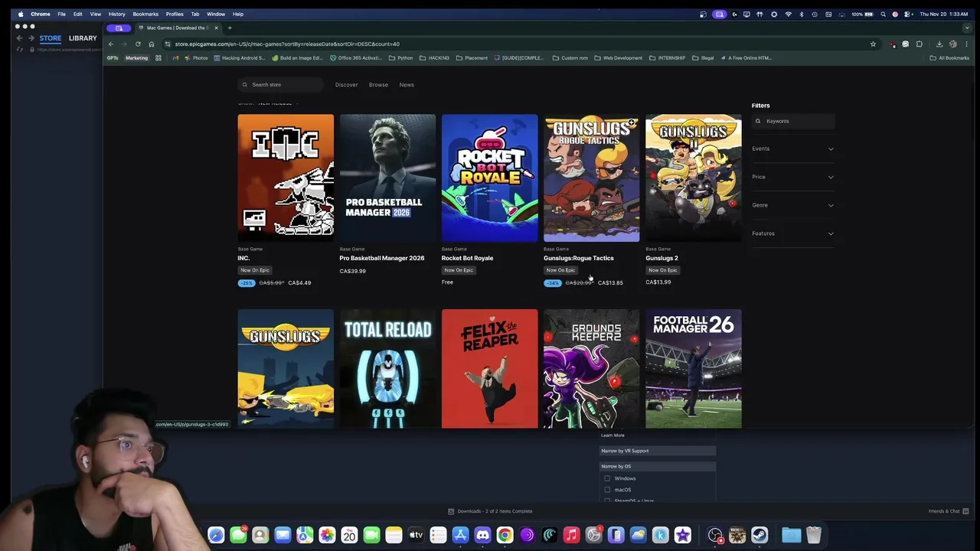Open Steam from the Dock
The width and height of the screenshot is (980, 551).
click(x=759, y=535)
